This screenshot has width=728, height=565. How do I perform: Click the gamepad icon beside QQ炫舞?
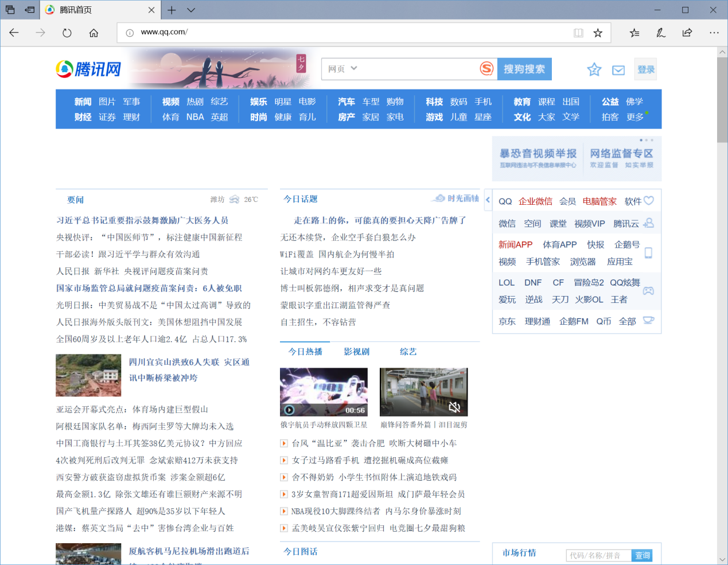coord(648,291)
